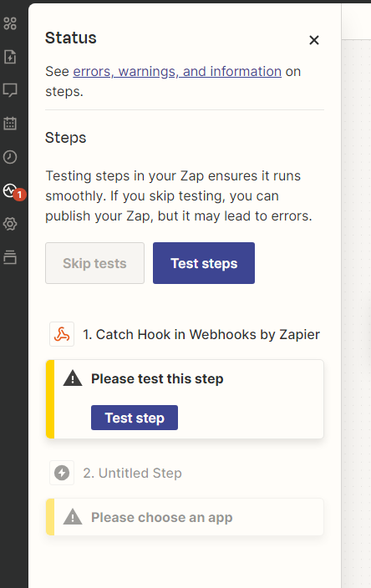Select the Webhooks by Zapier app icon
This screenshot has height=588, width=371.
point(62,334)
